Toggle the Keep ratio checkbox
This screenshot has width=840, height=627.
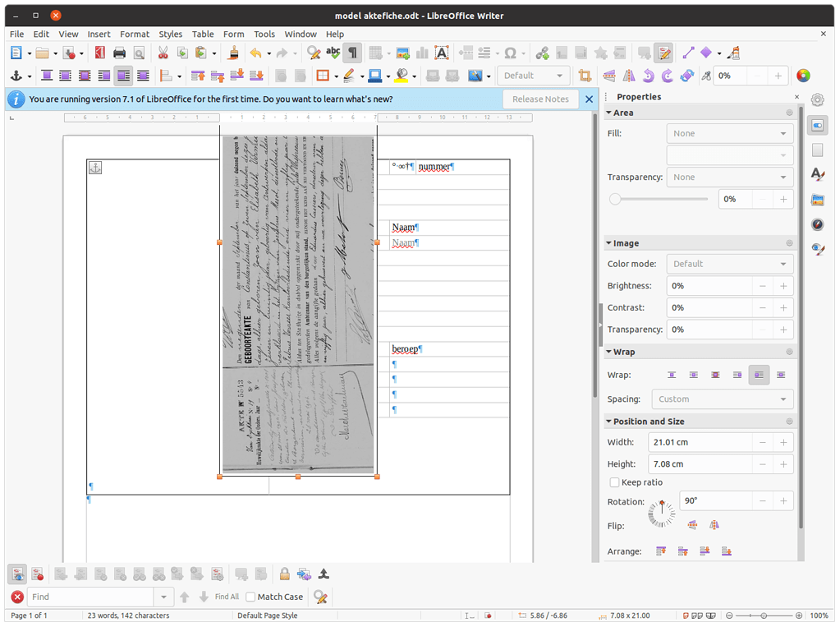coord(614,482)
